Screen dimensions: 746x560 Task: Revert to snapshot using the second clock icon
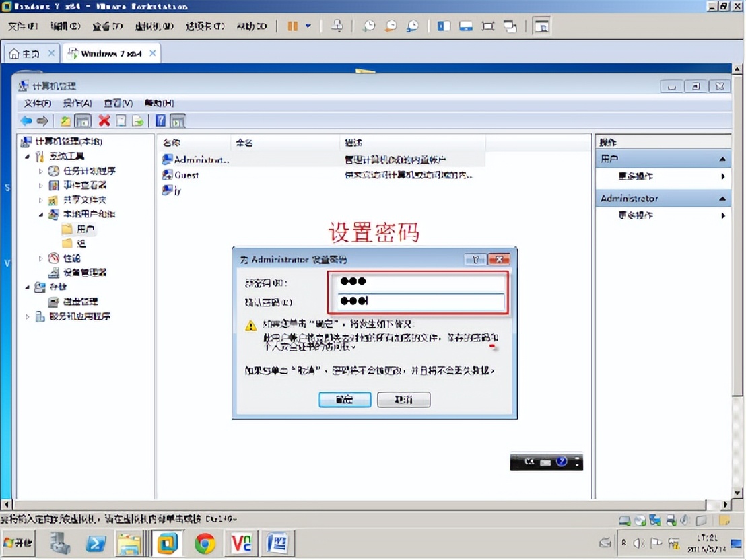tap(391, 26)
